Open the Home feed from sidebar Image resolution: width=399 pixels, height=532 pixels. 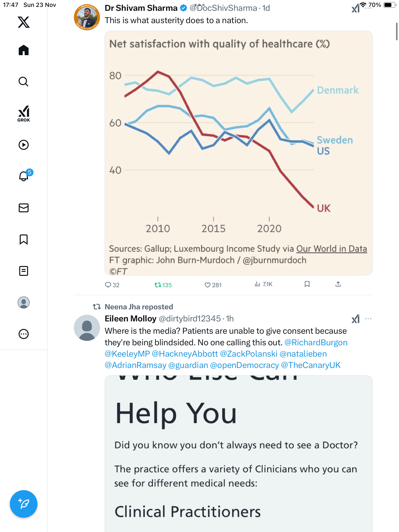click(x=24, y=50)
